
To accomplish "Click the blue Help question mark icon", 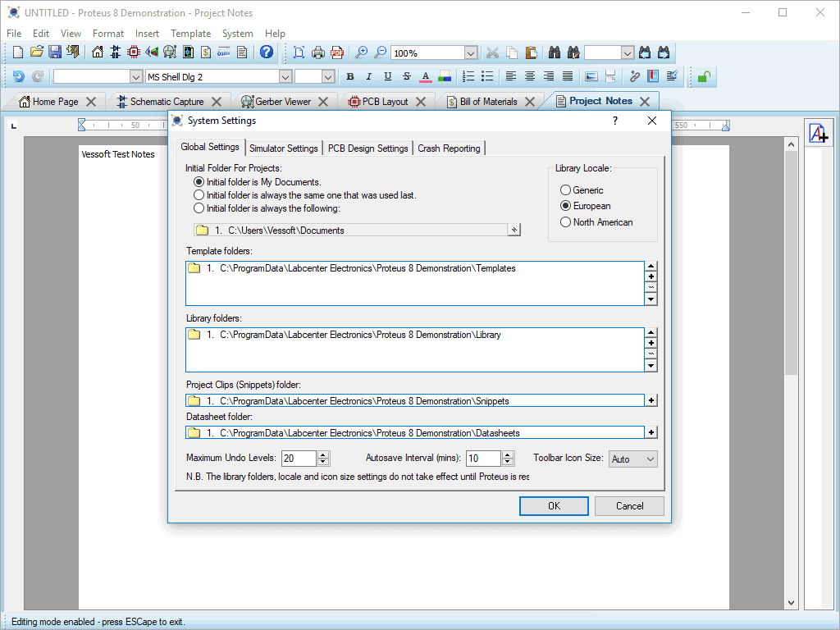I will [x=267, y=52].
